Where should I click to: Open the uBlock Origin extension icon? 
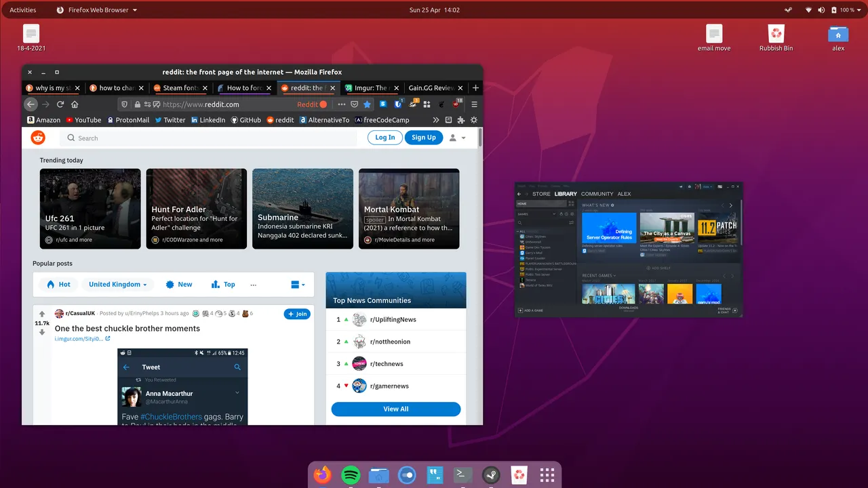(456, 104)
